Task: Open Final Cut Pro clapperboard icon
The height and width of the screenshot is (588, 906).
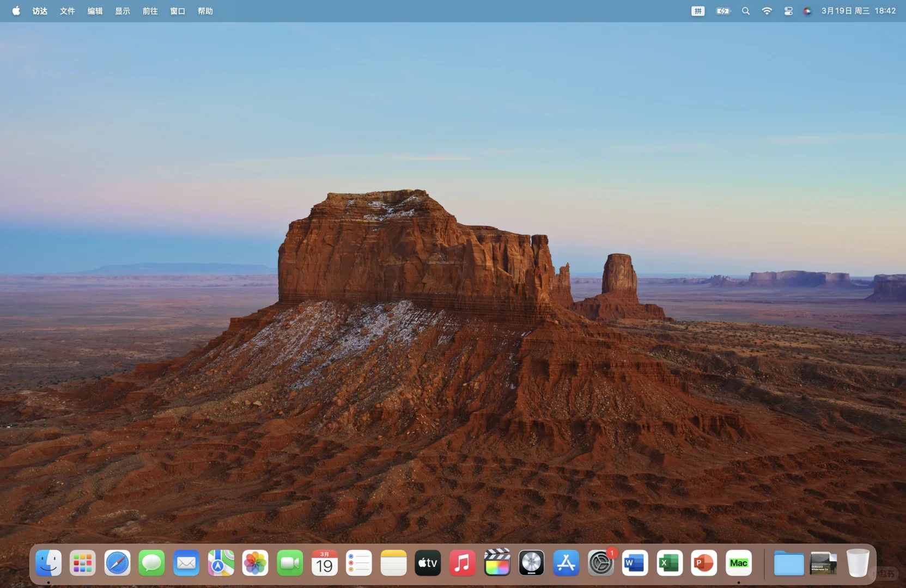Action: click(x=497, y=563)
